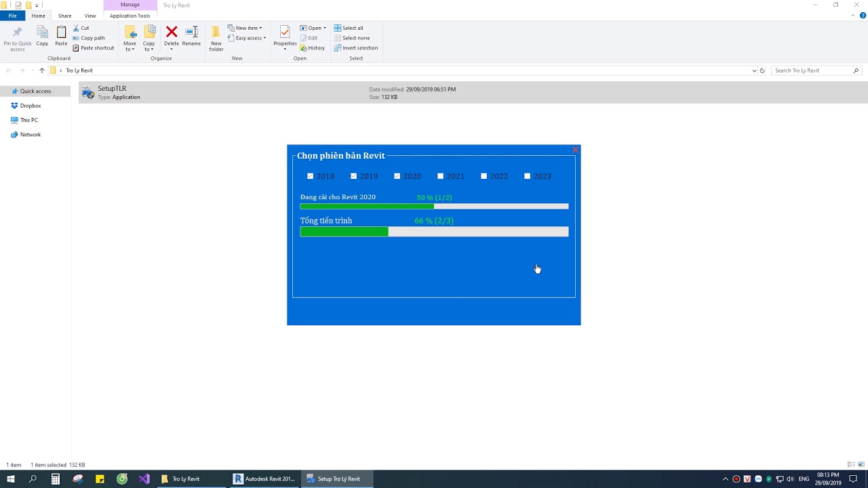Switch to the Home ribbon tab
The height and width of the screenshot is (488, 868).
point(39,16)
